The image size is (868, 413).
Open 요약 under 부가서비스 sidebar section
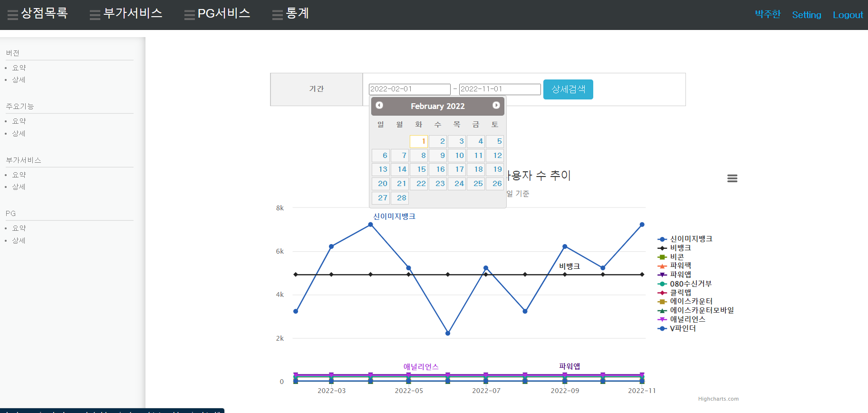coord(19,175)
